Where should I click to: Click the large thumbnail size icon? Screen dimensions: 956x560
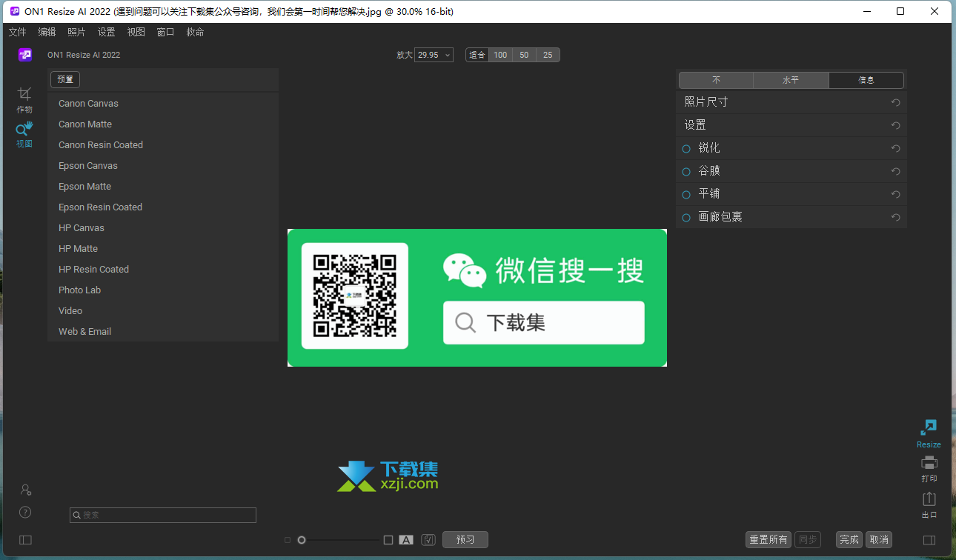[x=388, y=540]
